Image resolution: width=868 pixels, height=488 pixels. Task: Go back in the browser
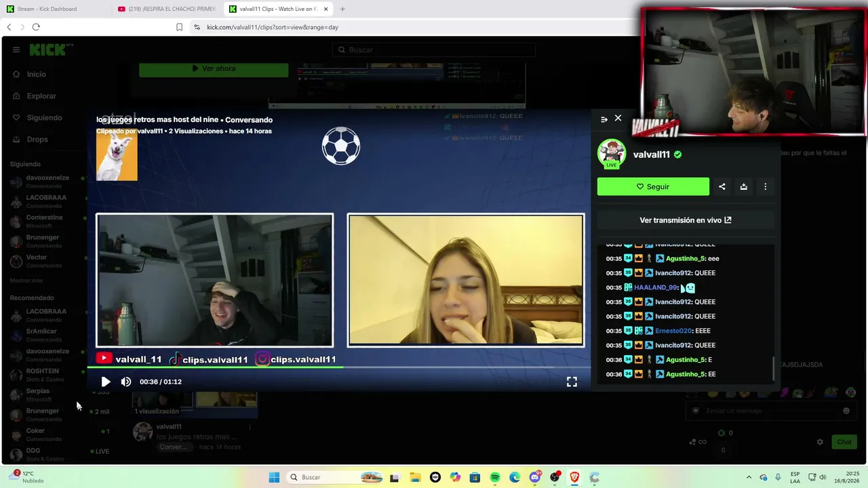(x=9, y=27)
